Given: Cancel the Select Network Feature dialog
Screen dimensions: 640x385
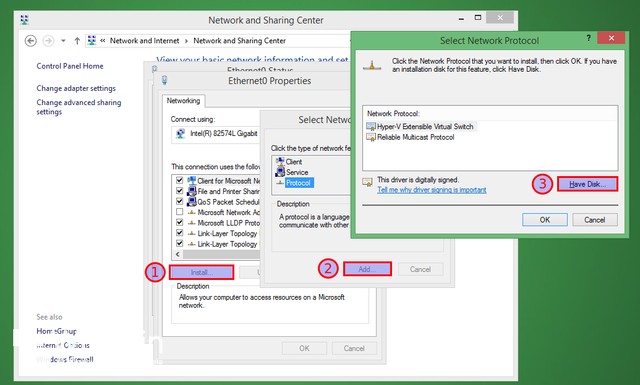Looking at the screenshot, I should pos(420,269).
